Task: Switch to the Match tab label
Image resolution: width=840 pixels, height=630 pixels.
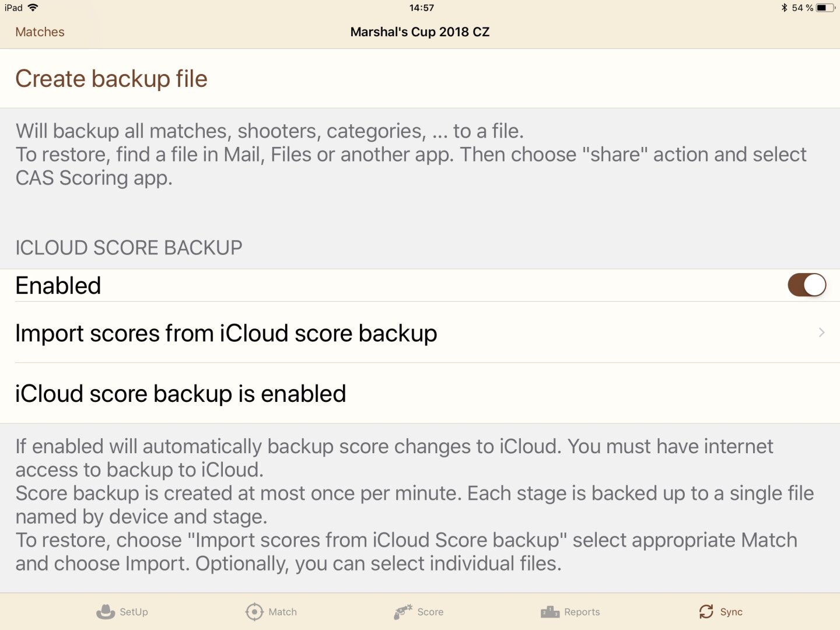Action: pos(282,612)
